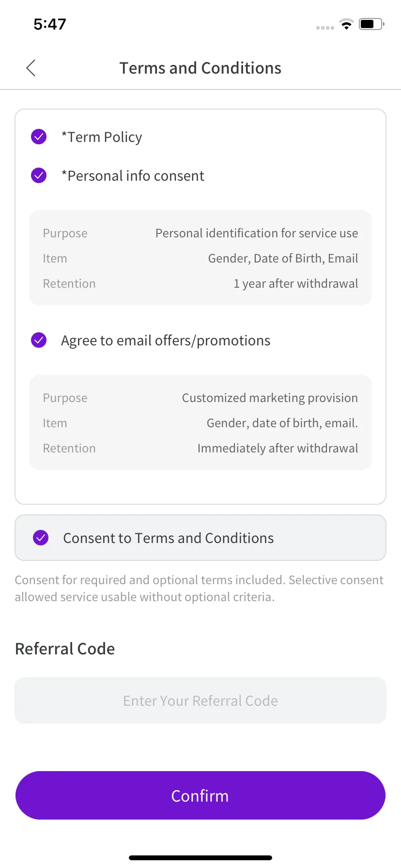This screenshot has height=868, width=401.
Task: Click the battery status icon
Action: pos(371,24)
